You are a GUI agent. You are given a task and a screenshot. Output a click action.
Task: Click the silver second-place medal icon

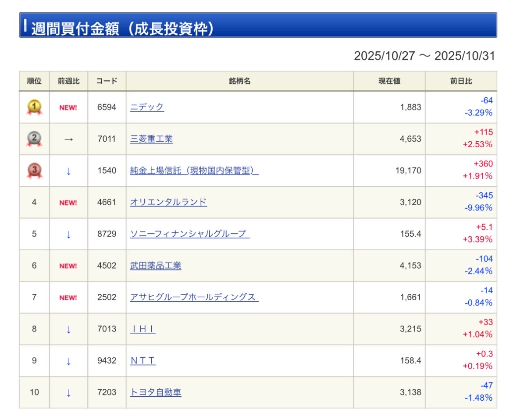point(34,139)
